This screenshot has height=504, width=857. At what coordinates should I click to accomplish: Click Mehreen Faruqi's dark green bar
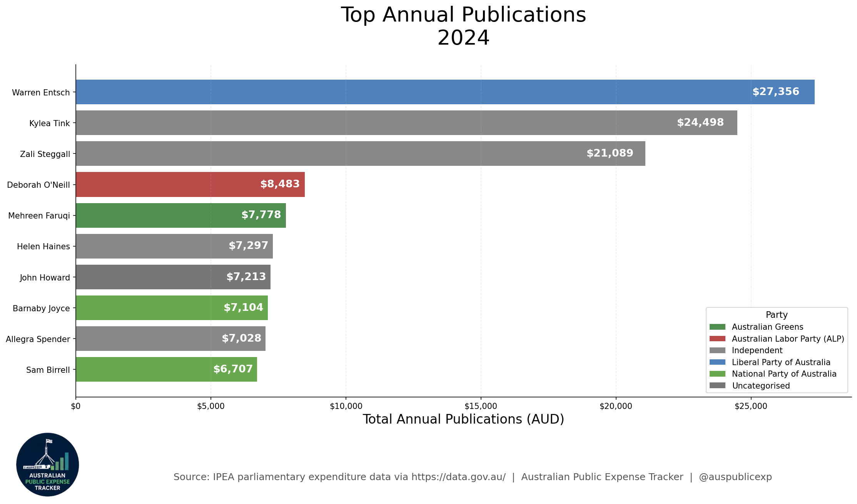pos(181,215)
